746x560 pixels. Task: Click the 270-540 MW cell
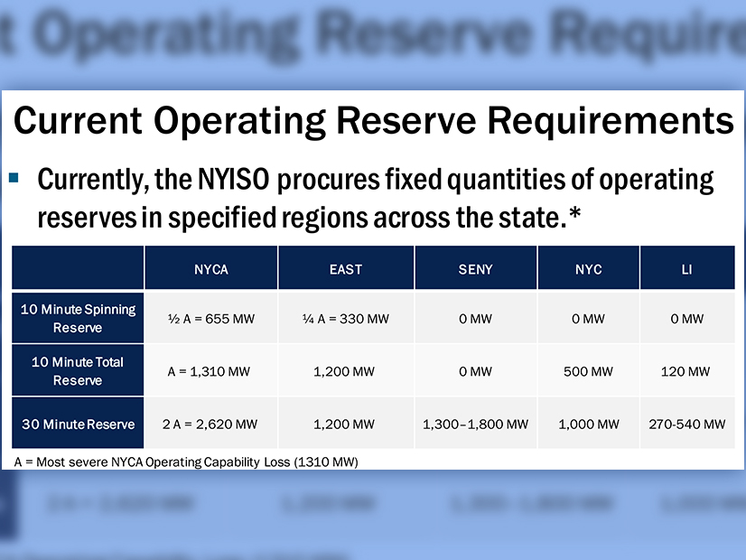point(686,424)
